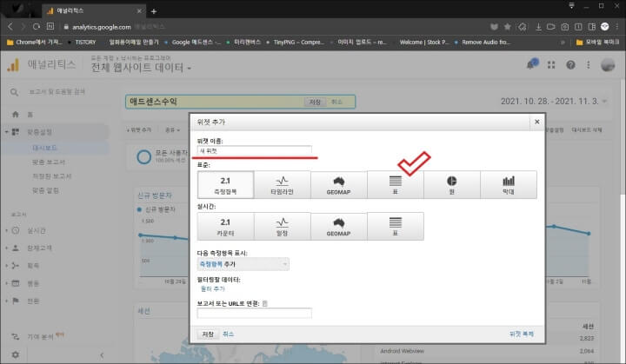Screen dimensions: 626x364
Task: Open the user account avatar
Action: (608, 64)
